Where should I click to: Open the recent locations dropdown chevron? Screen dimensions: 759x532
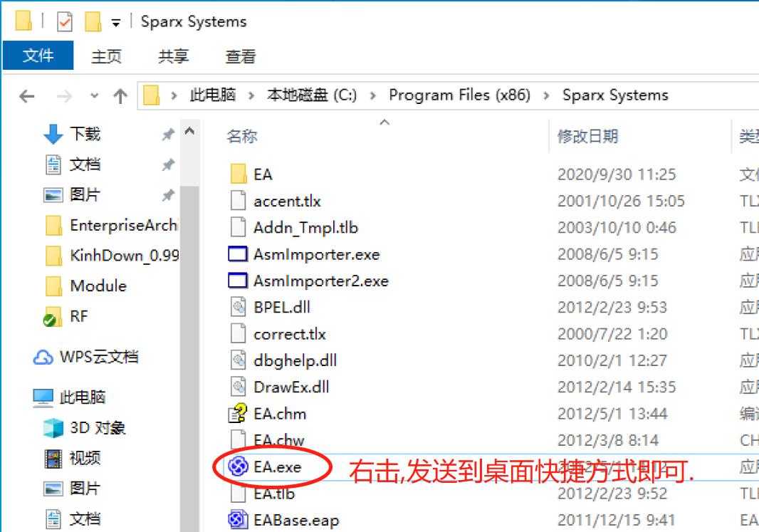point(95,96)
